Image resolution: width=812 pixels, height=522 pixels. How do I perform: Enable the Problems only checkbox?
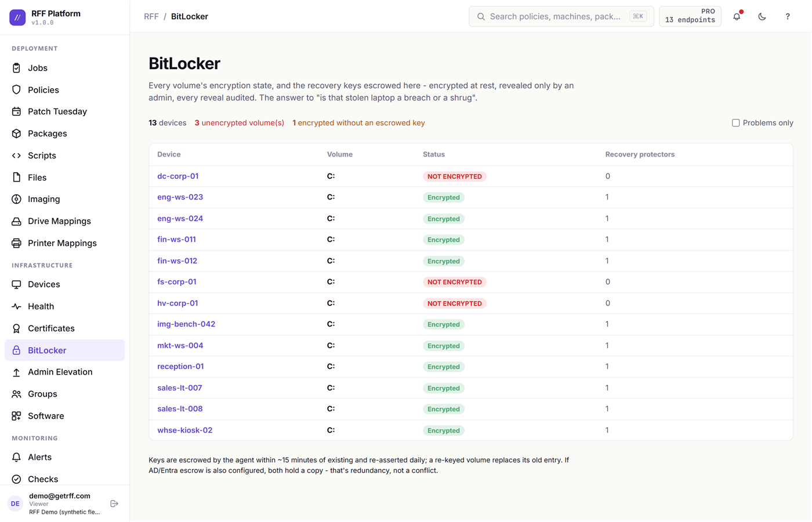[735, 123]
